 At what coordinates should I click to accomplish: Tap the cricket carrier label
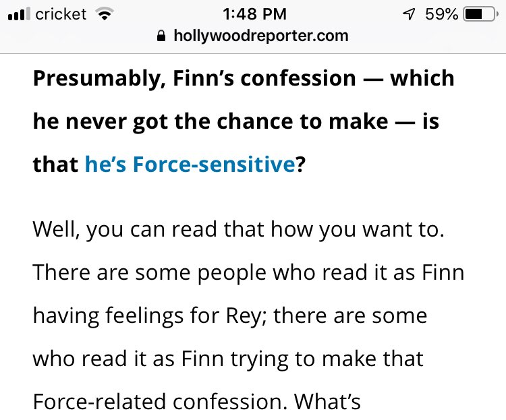(x=61, y=14)
